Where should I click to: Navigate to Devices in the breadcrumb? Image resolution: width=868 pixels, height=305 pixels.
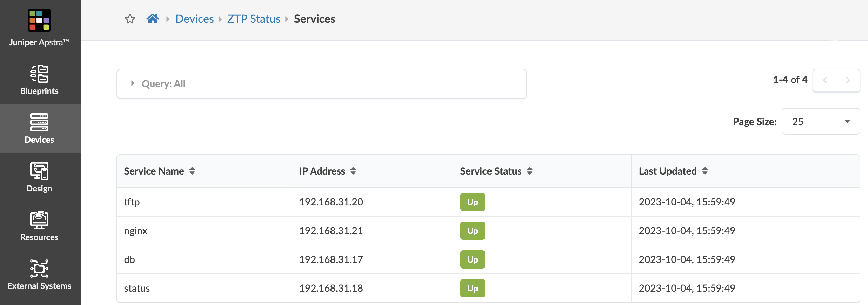194,19
